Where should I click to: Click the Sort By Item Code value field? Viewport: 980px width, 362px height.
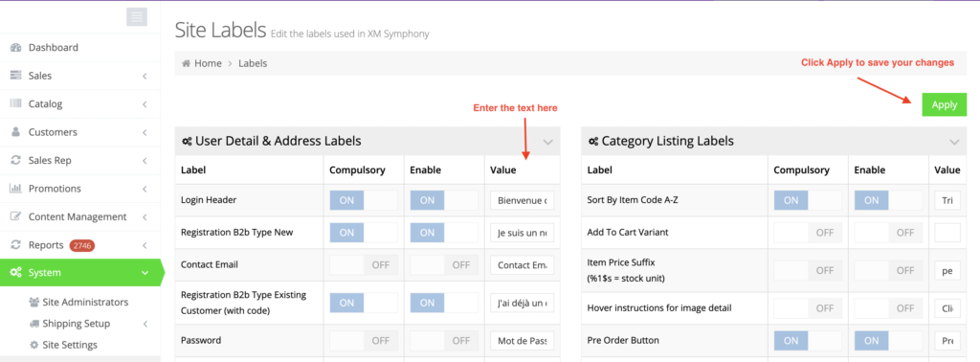point(947,200)
